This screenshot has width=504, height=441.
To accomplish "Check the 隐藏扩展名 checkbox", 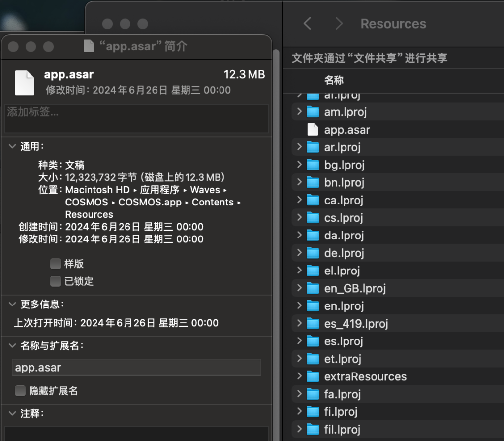I will (x=20, y=391).
